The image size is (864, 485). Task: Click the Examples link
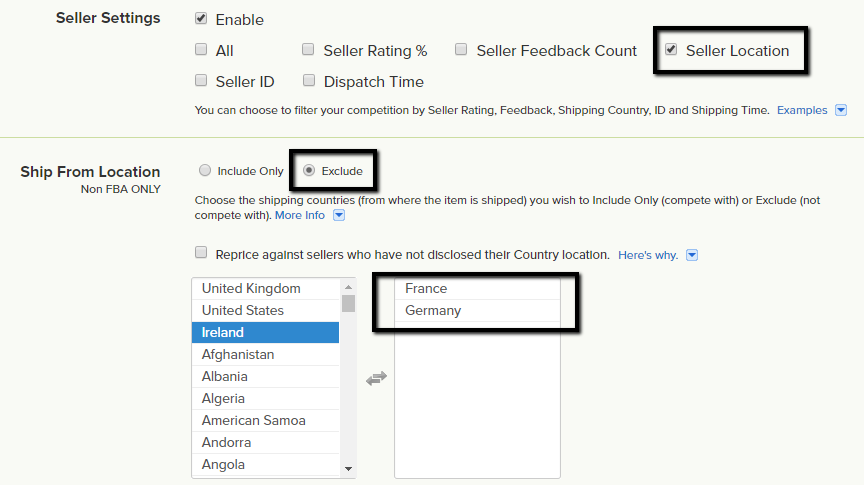[802, 110]
